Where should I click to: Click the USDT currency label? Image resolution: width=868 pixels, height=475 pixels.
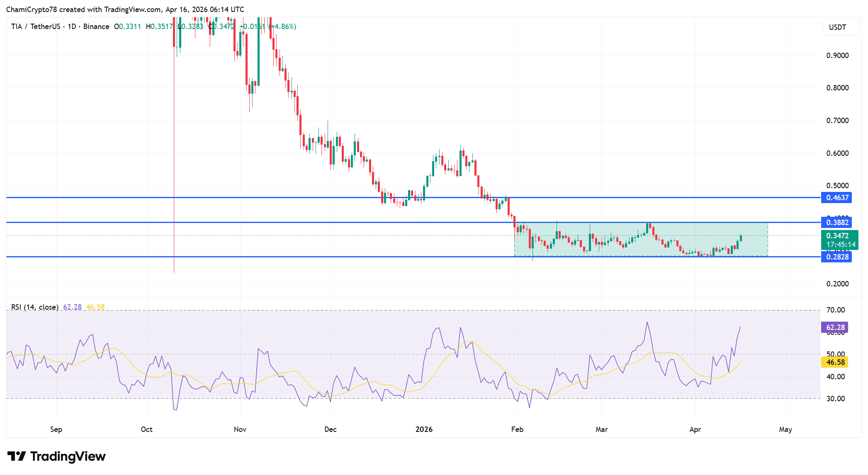837,27
